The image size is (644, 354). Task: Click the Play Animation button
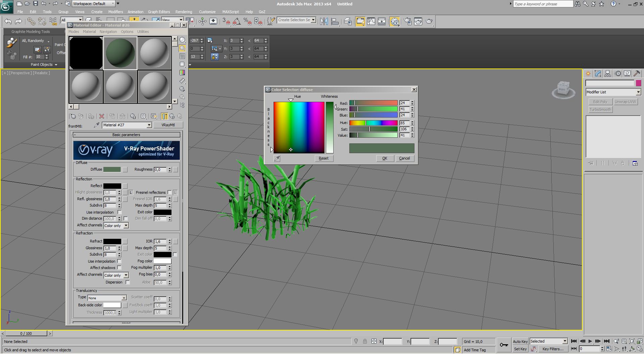(590, 341)
